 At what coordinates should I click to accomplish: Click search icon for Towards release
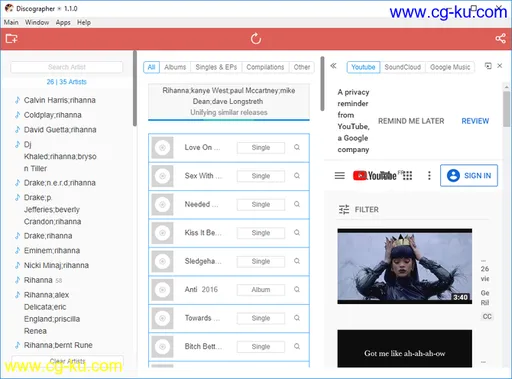coord(297,318)
